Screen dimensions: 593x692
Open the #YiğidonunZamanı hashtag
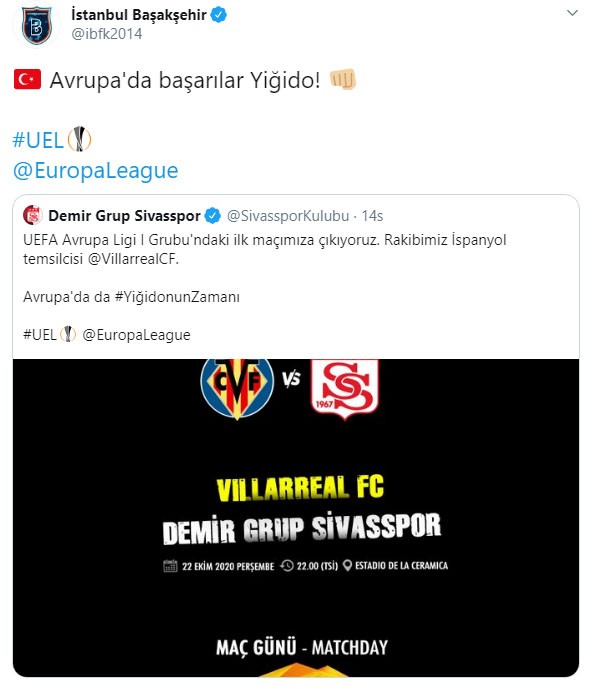(177, 297)
